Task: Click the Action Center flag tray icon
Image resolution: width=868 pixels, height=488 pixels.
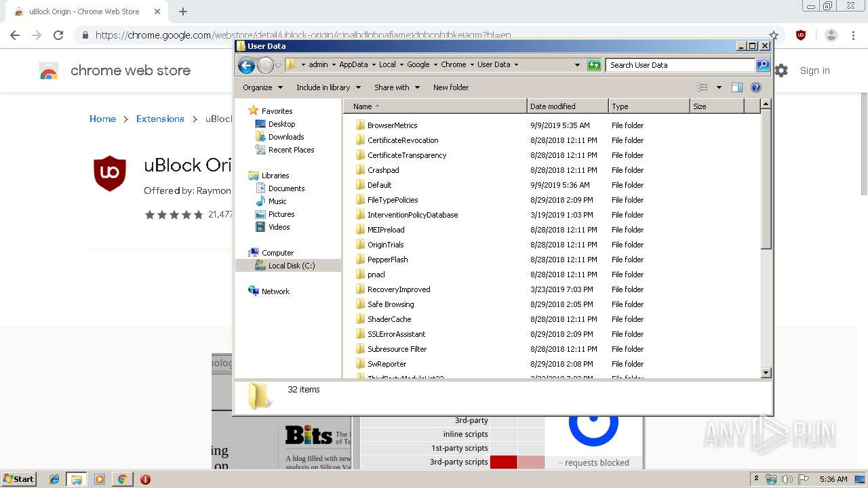Action: 804,479
